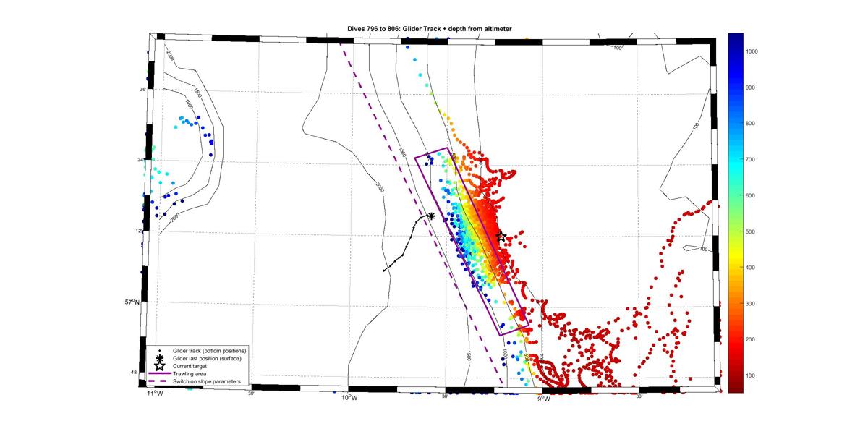Click the 12' latitude tick label
868x442 pixels.
[x=139, y=231]
